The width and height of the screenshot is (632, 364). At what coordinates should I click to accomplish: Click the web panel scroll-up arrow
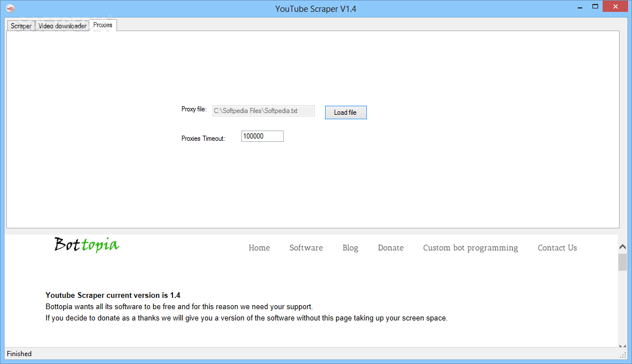click(623, 246)
